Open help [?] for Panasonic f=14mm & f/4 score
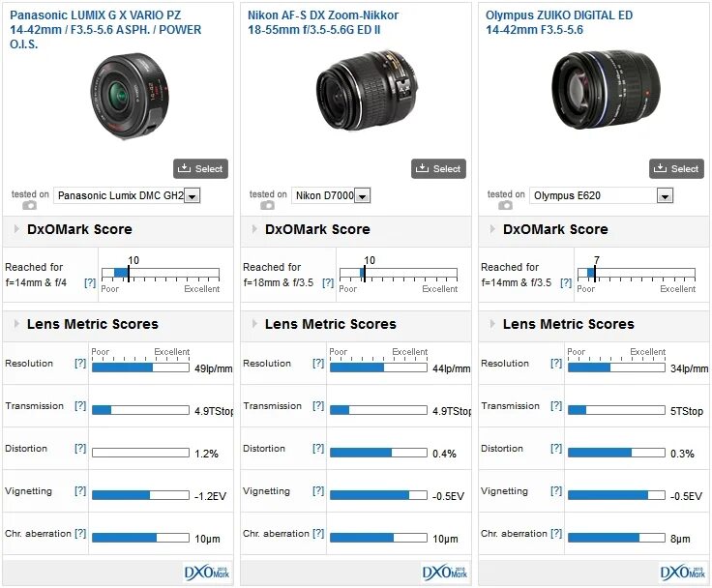 [x=90, y=282]
